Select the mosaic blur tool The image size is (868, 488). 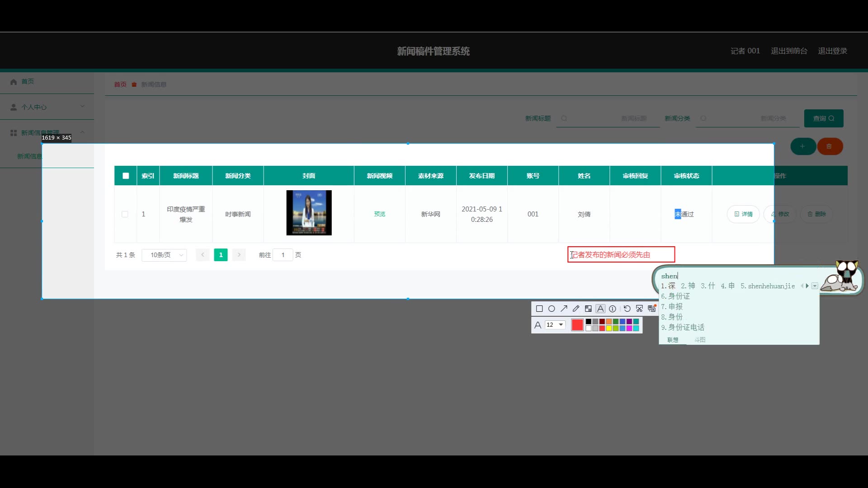[588, 309]
